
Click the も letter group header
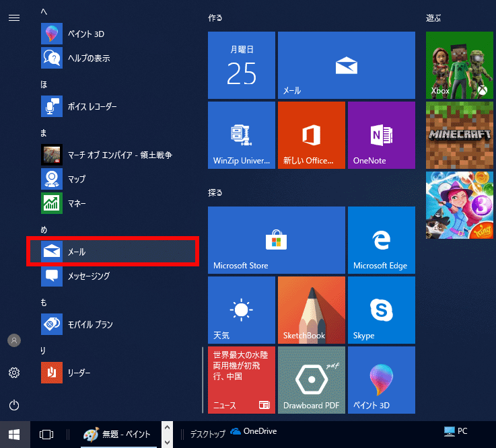[x=44, y=302]
